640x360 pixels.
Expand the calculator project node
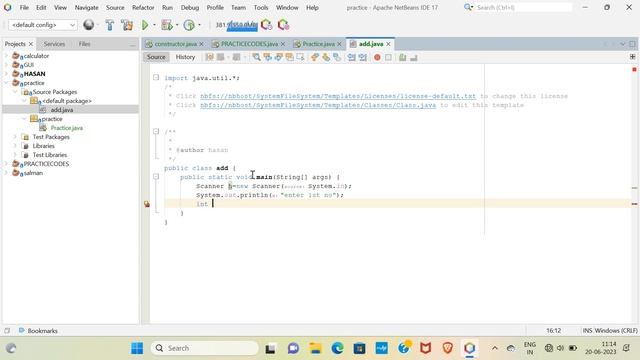coord(6,56)
